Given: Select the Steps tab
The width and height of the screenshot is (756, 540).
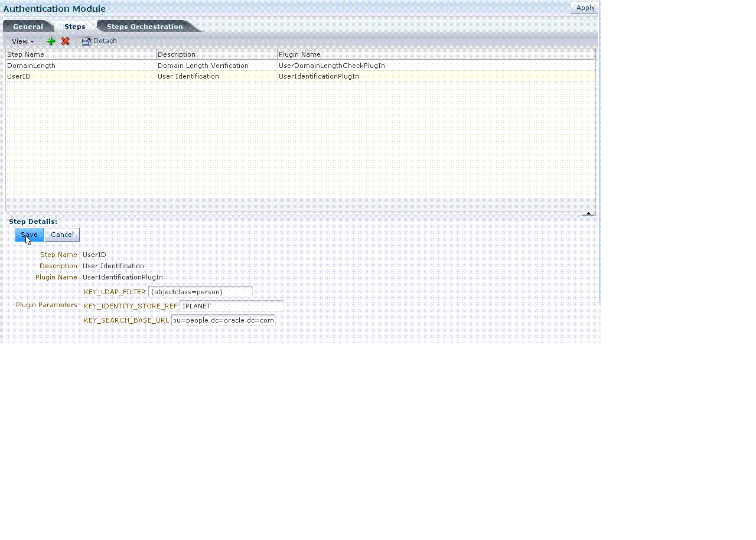Looking at the screenshot, I should [74, 26].
